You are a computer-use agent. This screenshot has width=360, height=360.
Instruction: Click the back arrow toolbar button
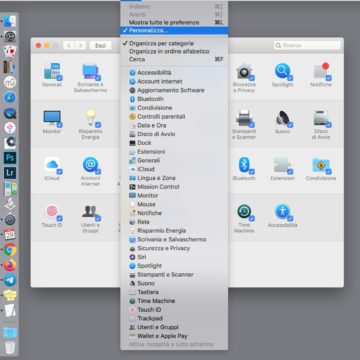coord(69,45)
